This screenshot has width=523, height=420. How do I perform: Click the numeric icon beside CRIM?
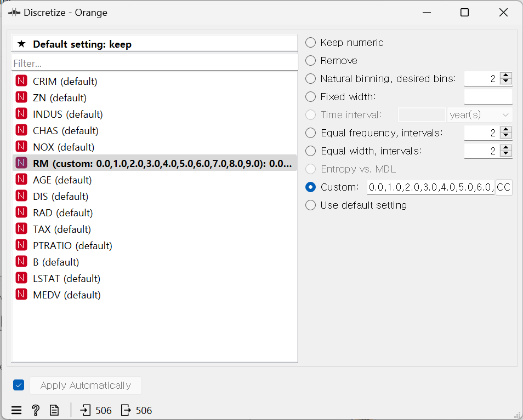(21, 81)
